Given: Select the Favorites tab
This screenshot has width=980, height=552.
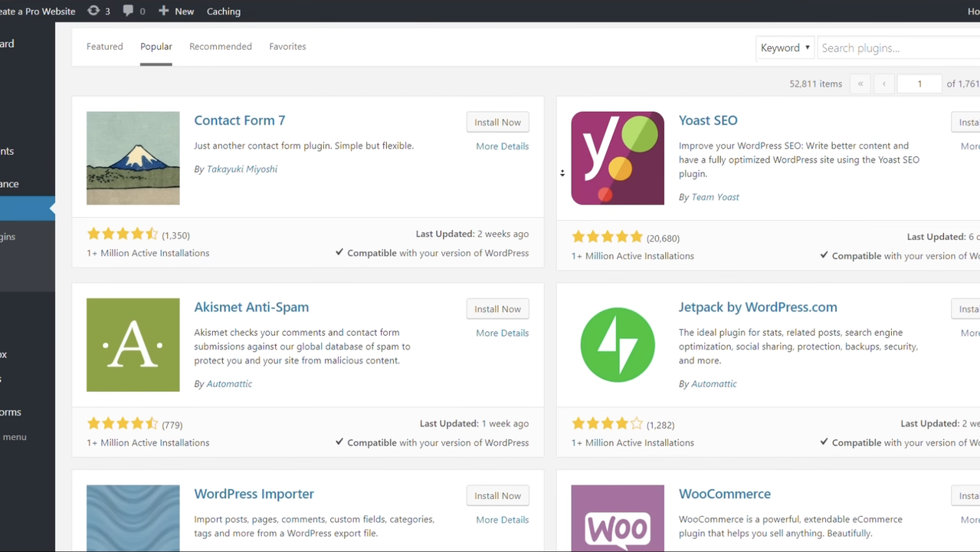Looking at the screenshot, I should pyautogui.click(x=287, y=47).
